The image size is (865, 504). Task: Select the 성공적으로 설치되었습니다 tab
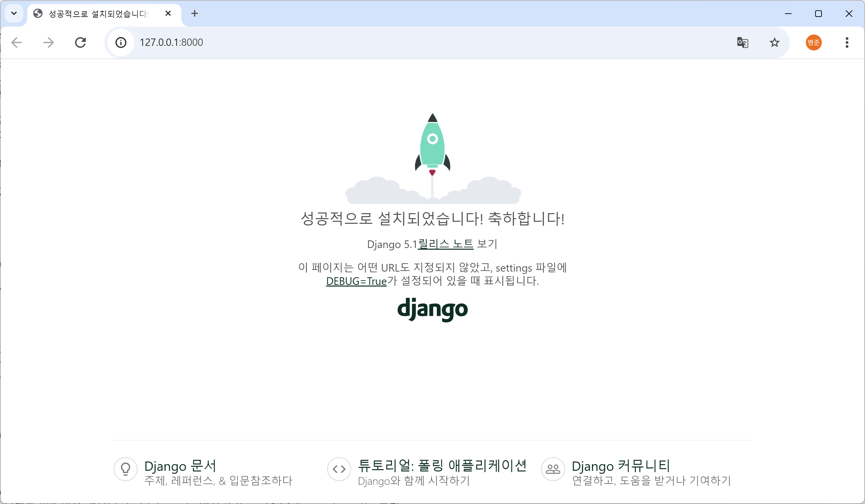[98, 14]
